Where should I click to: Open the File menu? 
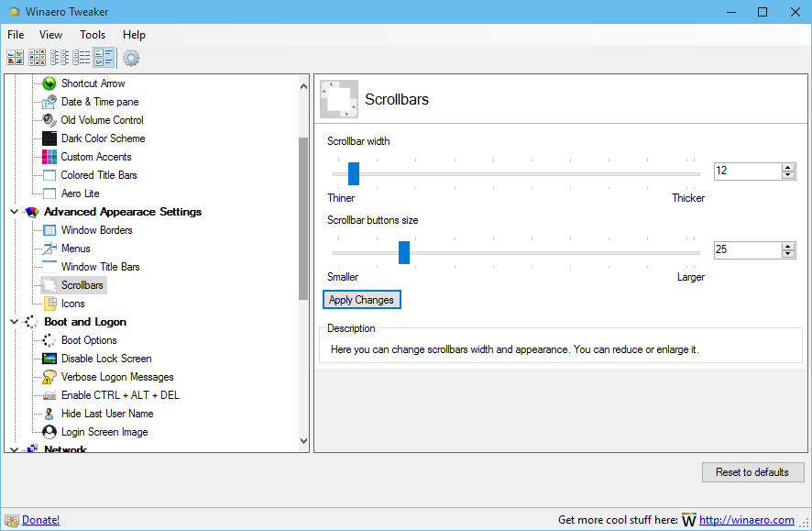[16, 35]
